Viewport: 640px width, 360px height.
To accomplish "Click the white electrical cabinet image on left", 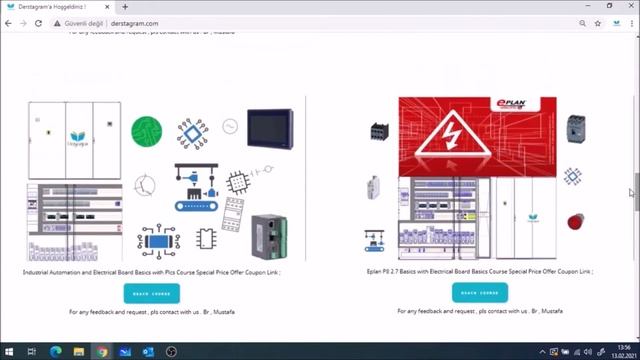I will (x=75, y=140).
